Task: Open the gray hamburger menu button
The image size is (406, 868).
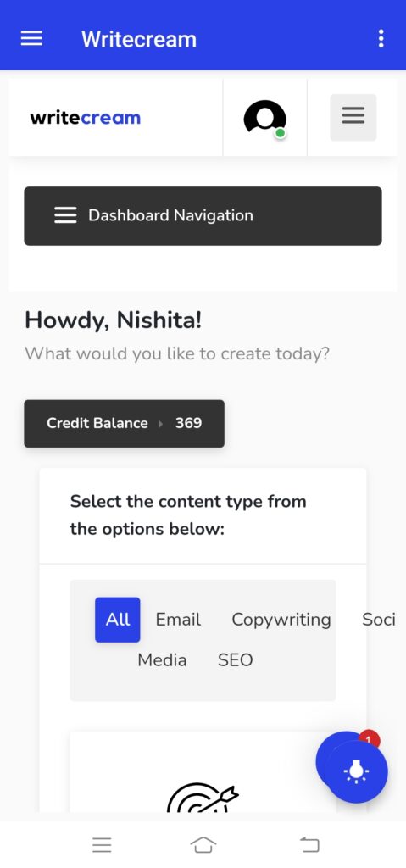Action: coord(353,117)
